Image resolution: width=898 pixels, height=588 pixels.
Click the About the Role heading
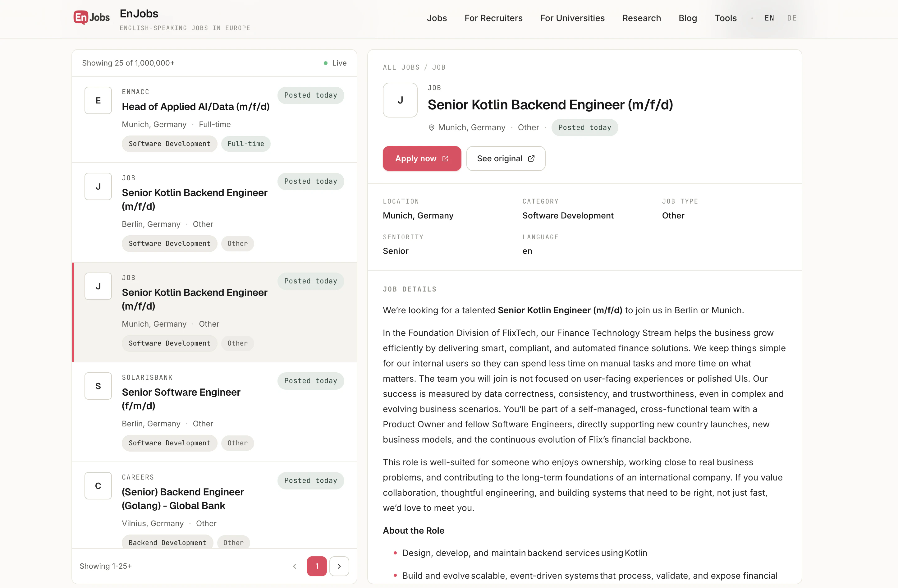coord(414,531)
